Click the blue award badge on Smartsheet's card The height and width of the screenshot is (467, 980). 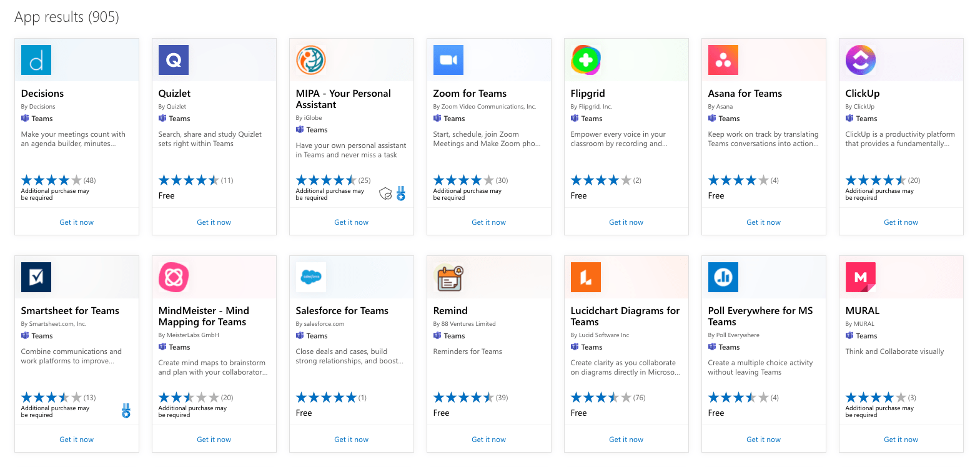(x=126, y=409)
